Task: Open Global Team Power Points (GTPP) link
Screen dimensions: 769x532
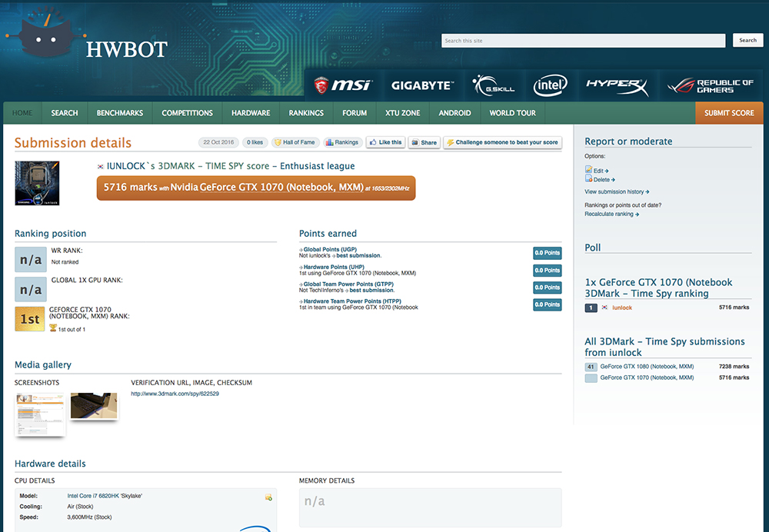Action: coord(348,284)
